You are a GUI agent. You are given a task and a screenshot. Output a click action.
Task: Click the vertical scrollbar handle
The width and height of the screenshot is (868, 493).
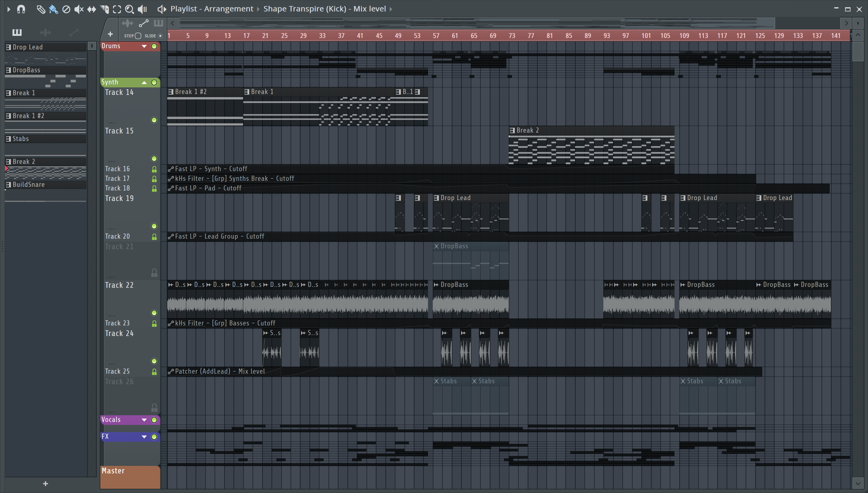click(858, 52)
